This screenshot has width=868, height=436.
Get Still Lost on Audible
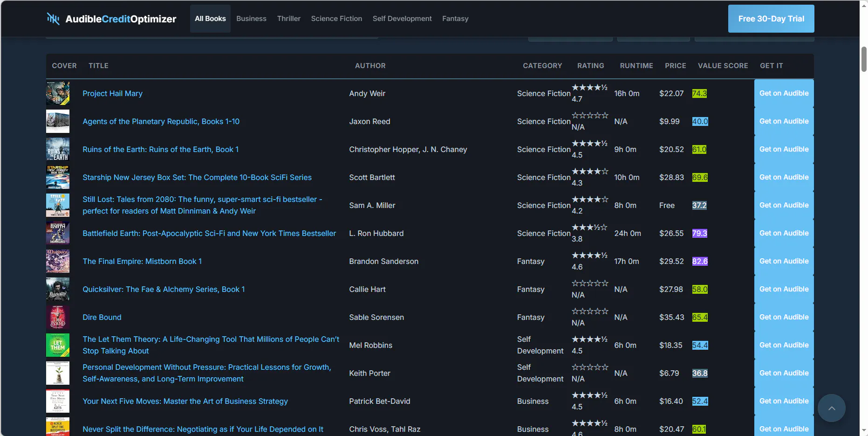tap(784, 205)
